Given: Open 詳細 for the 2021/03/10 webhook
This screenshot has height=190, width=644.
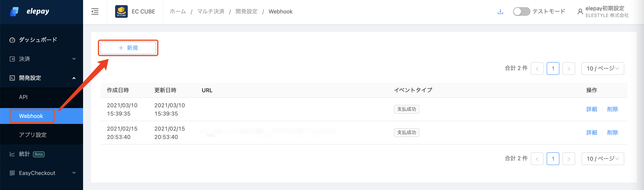Looking at the screenshot, I should (x=592, y=109).
